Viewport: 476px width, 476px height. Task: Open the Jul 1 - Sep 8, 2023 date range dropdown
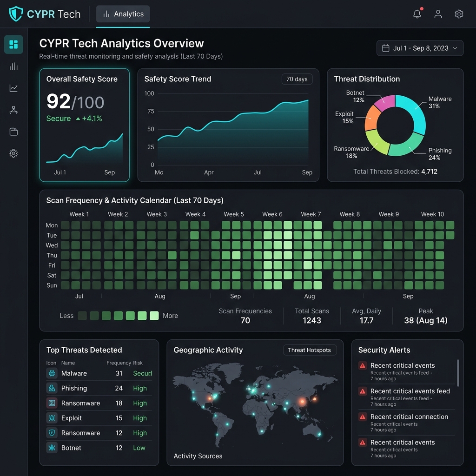tap(420, 48)
